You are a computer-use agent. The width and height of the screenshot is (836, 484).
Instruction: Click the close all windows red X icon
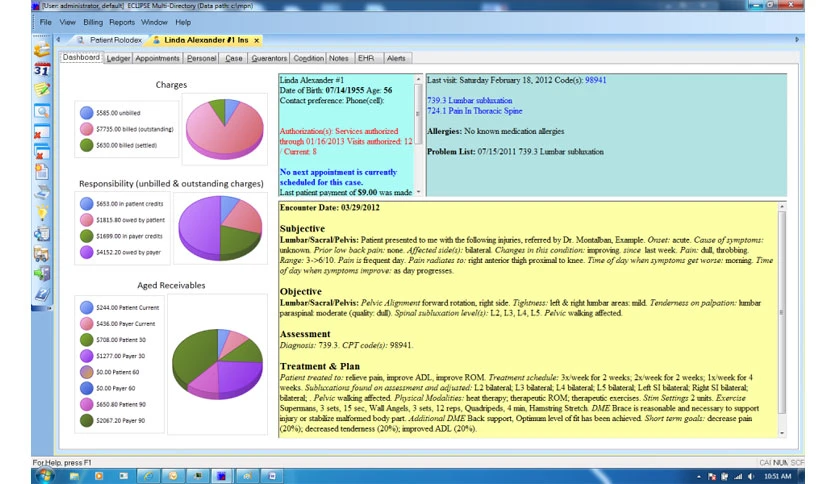coord(42,152)
